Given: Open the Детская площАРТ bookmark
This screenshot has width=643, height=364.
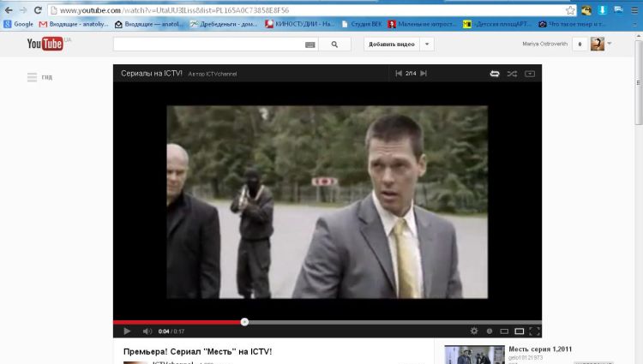Looking at the screenshot, I should coord(497,24).
